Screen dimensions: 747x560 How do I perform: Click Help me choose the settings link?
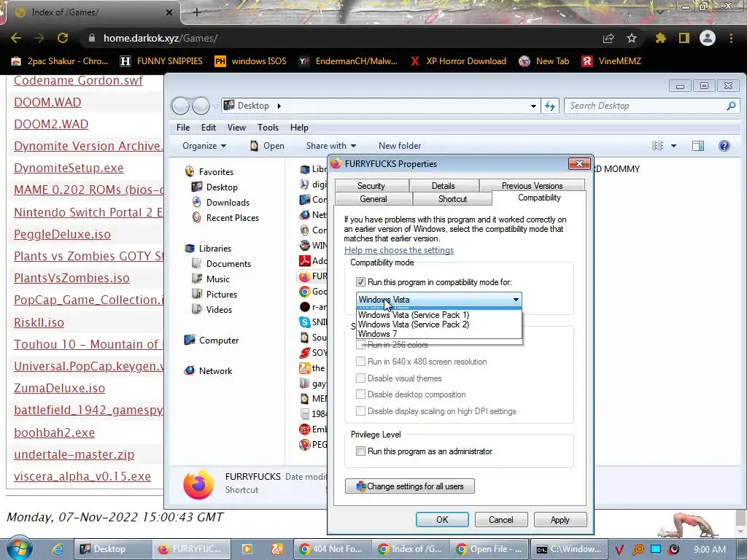399,250
